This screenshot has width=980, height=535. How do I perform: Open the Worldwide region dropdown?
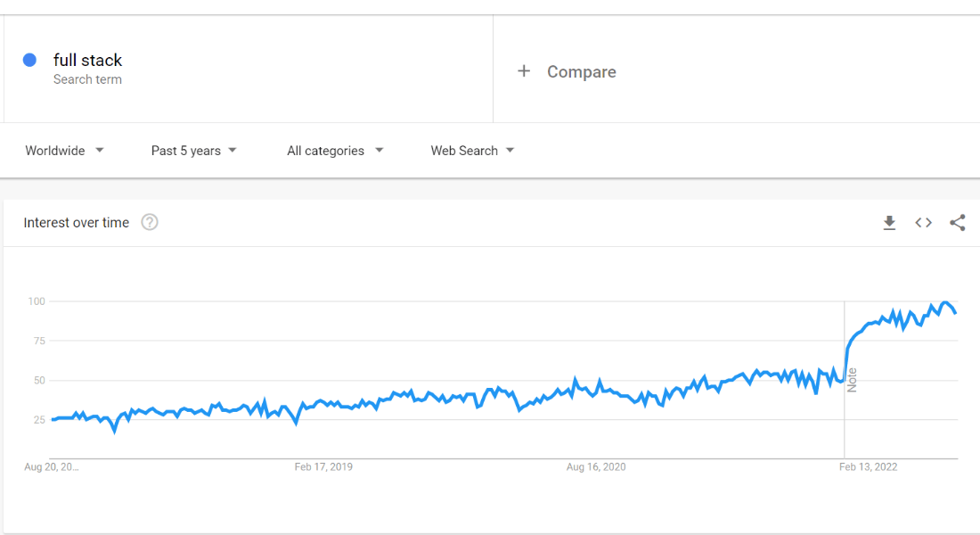click(64, 151)
